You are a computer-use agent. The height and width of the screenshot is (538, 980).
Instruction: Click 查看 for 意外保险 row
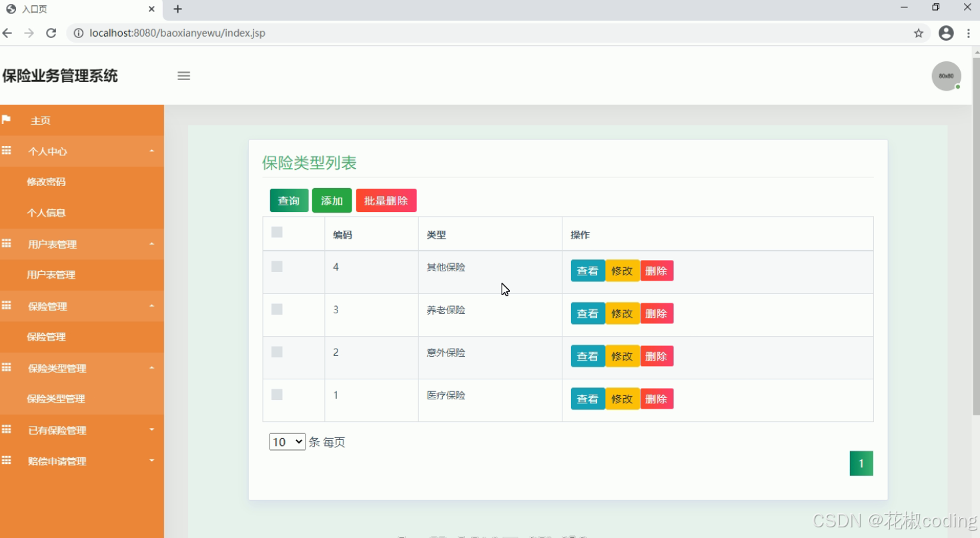click(x=588, y=356)
